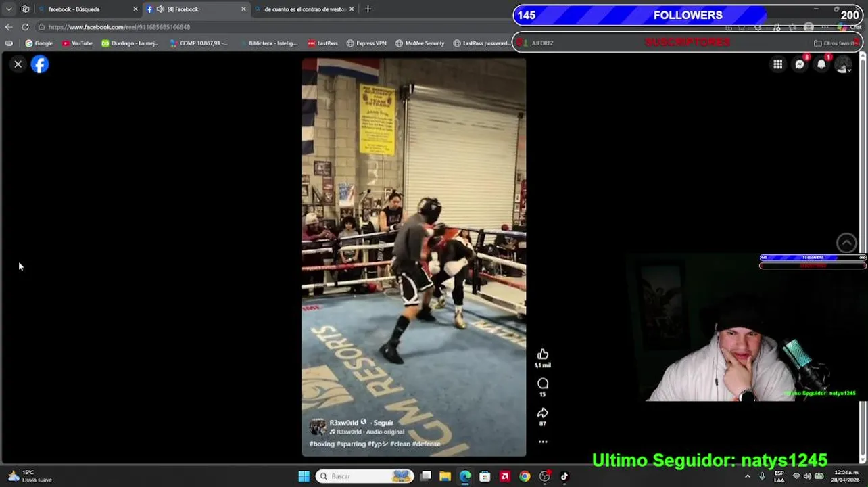Open Google bookmark
Image resolution: width=868 pixels, height=487 pixels.
coord(39,43)
